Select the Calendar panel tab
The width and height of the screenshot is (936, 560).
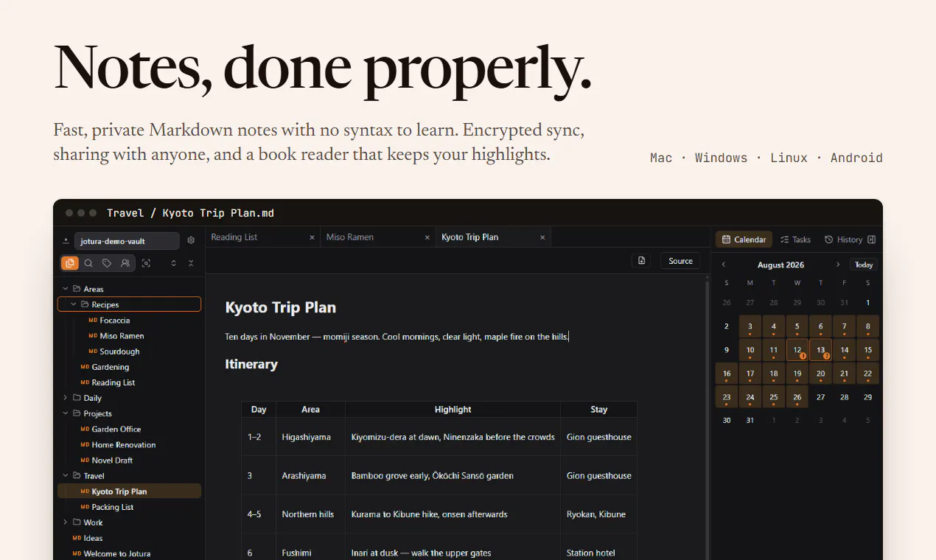tap(744, 239)
